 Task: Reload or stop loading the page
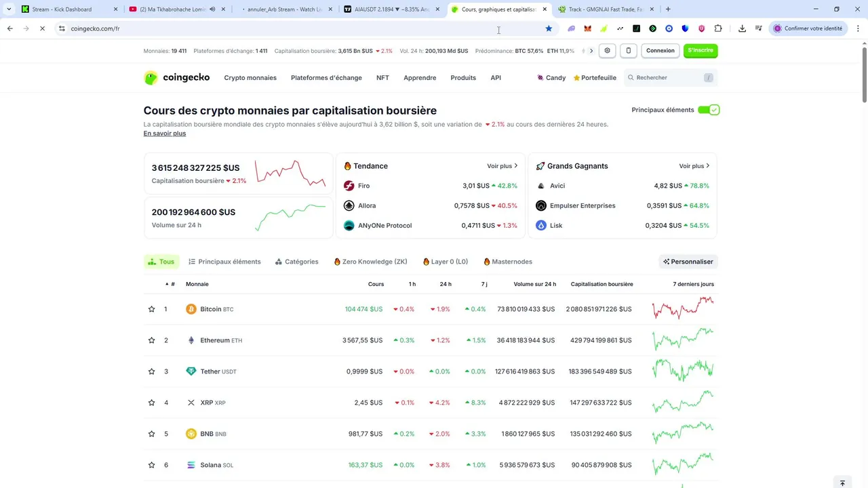tap(42, 28)
